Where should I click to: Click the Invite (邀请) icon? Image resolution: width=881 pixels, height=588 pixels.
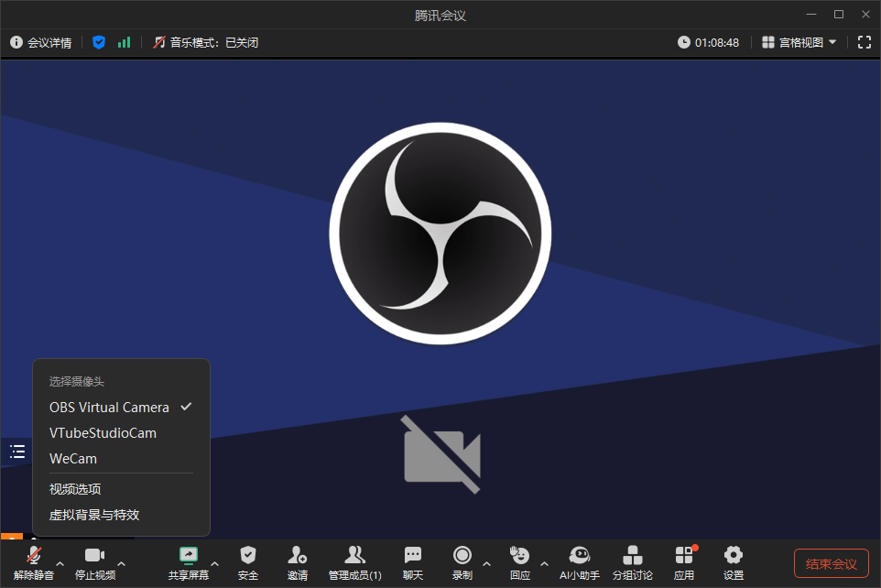(x=297, y=556)
